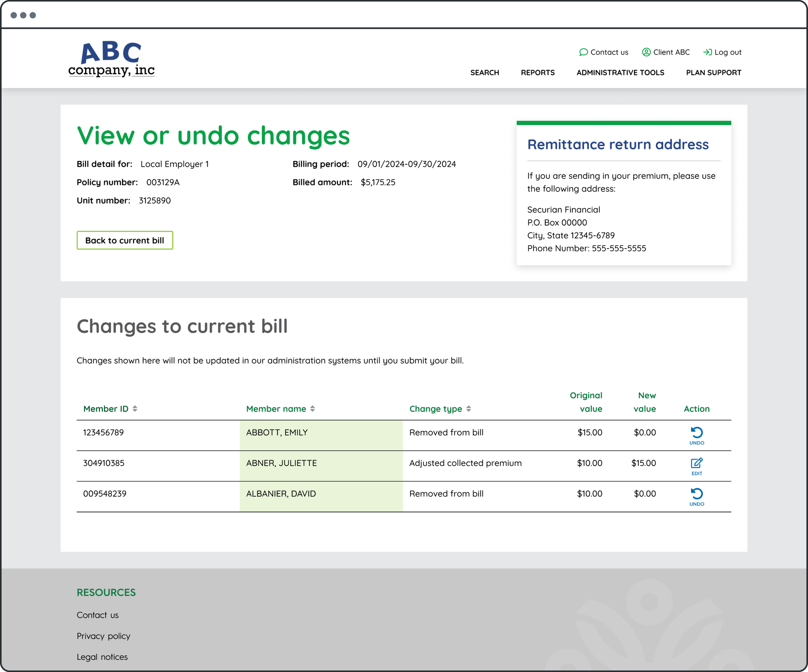Open Privacy policy footer link
Viewport: 808px width, 672px height.
[103, 636]
